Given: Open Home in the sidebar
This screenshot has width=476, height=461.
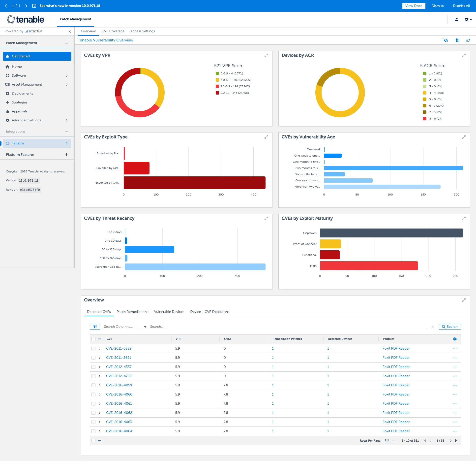Looking at the screenshot, I should [37, 67].
